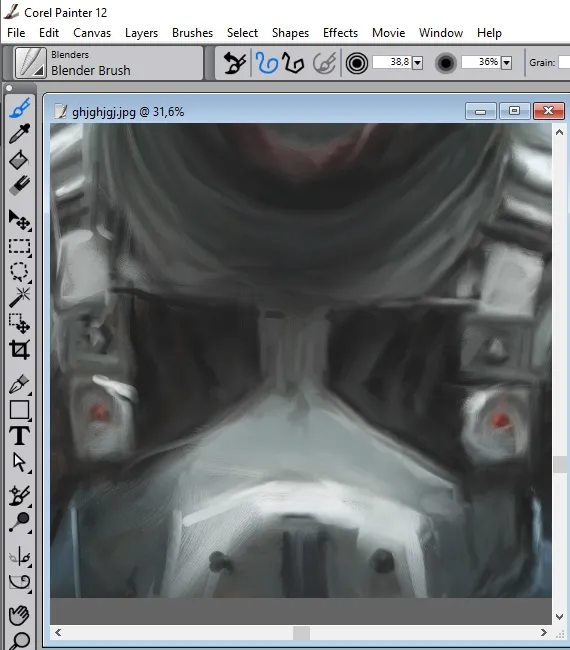
Task: Click the brush size concentric circles icon
Action: click(357, 63)
